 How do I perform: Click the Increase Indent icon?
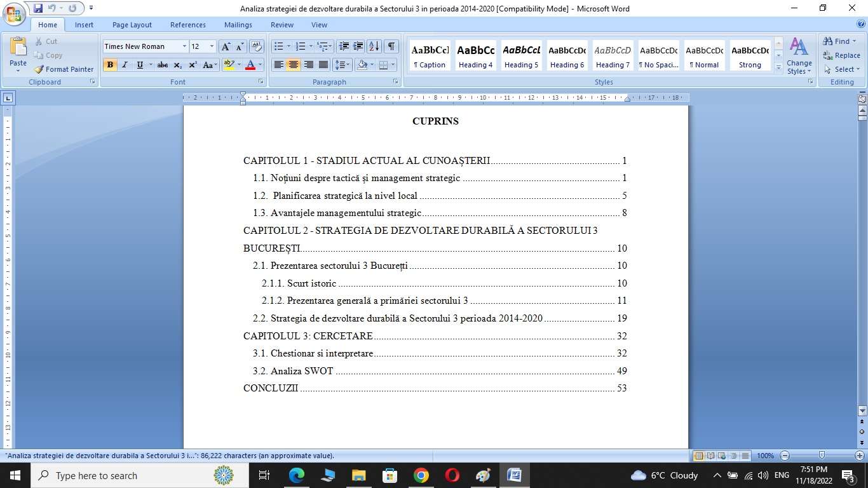click(358, 46)
